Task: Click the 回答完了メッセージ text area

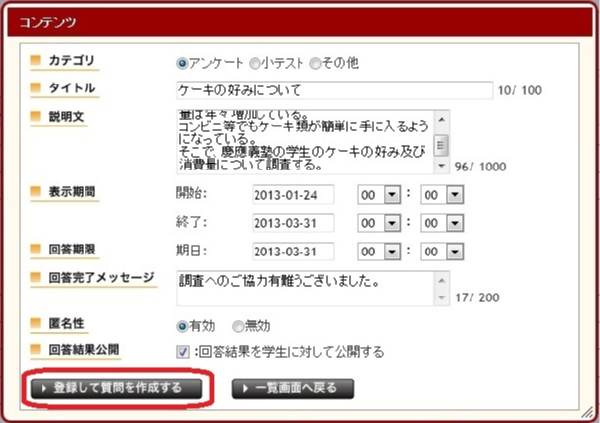Action: [x=304, y=287]
